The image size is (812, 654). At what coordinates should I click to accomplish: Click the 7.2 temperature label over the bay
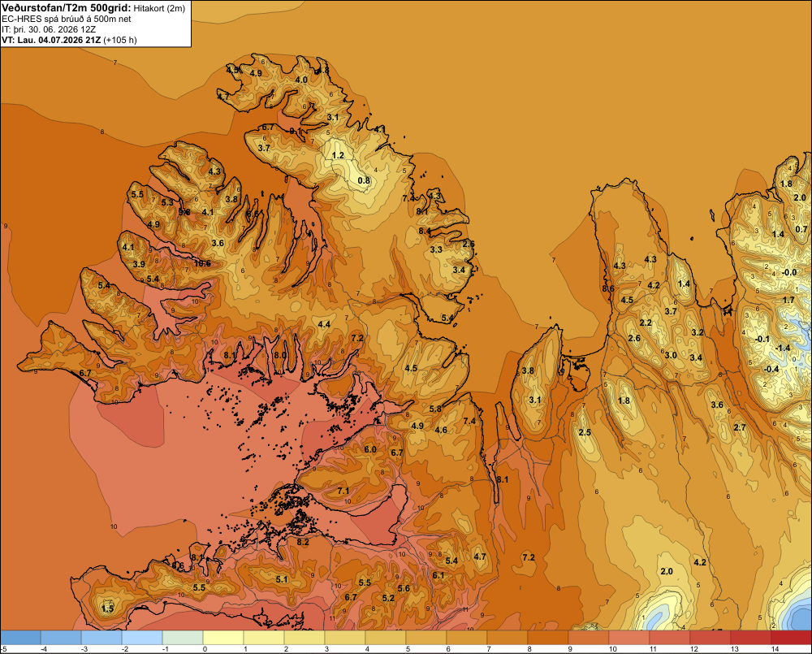point(529,557)
